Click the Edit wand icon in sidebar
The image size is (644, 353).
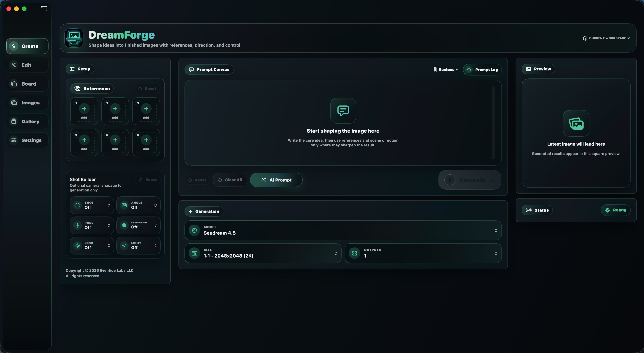point(14,65)
